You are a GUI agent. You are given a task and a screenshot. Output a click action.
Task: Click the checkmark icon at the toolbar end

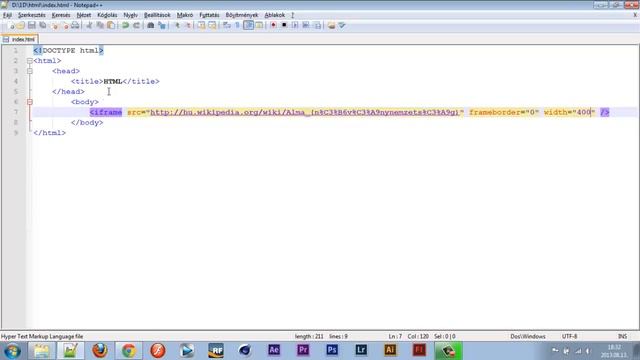(x=342, y=25)
